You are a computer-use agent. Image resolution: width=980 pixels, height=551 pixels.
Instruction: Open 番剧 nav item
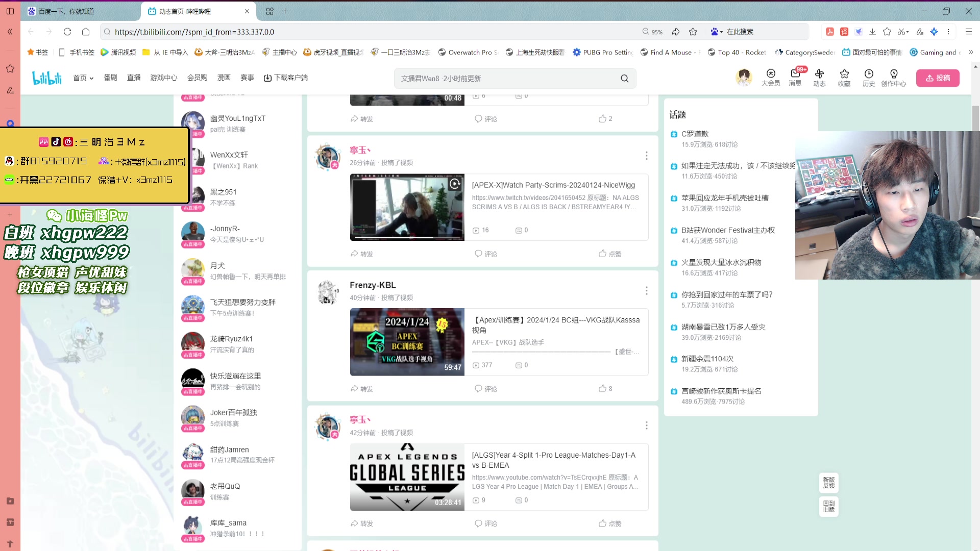pyautogui.click(x=110, y=78)
